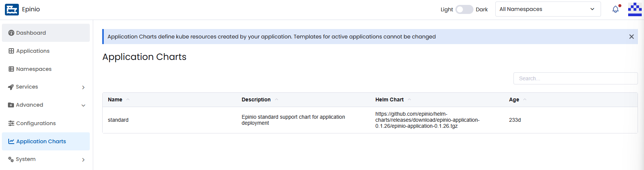The width and height of the screenshot is (644, 170).
Task: Click the Dashboard gauge icon
Action: 11,33
